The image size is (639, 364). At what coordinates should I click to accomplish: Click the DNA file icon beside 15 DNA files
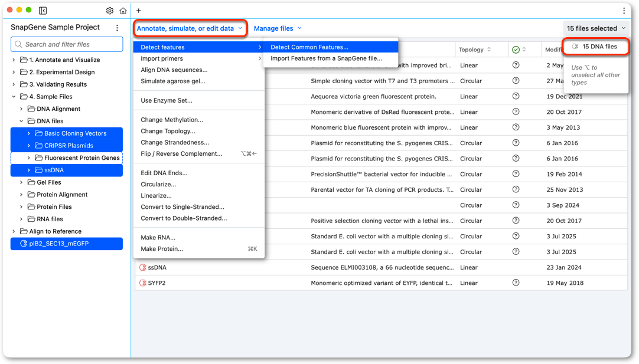tap(575, 47)
